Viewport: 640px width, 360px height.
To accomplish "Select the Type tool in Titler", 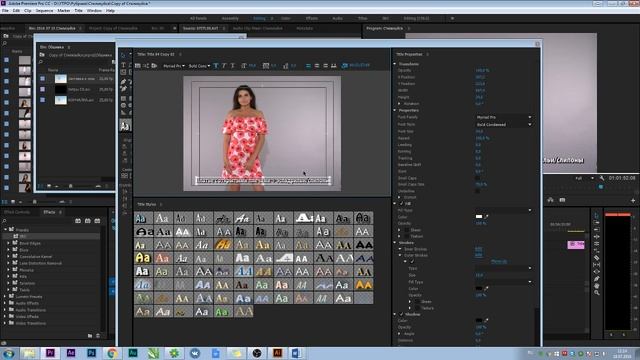I will coord(124,65).
